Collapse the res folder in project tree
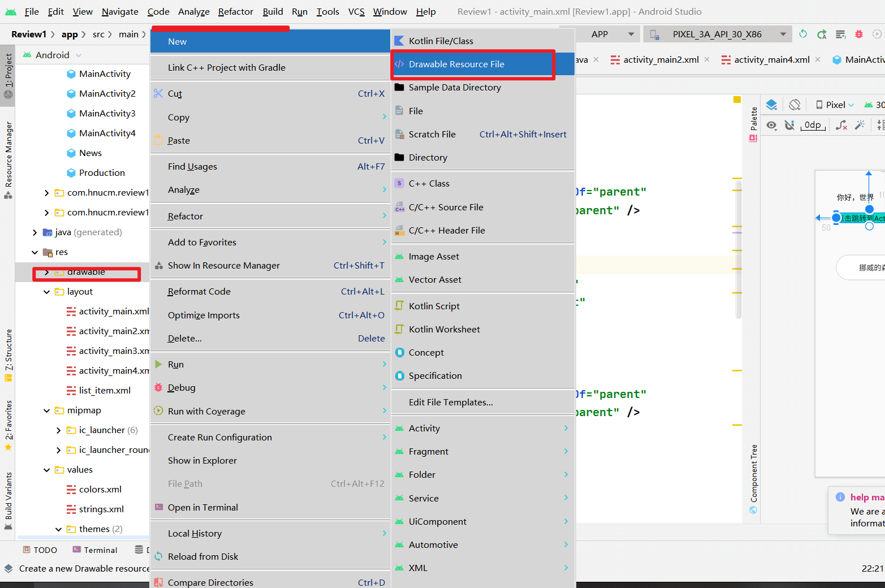This screenshot has width=885, height=588. 35,252
